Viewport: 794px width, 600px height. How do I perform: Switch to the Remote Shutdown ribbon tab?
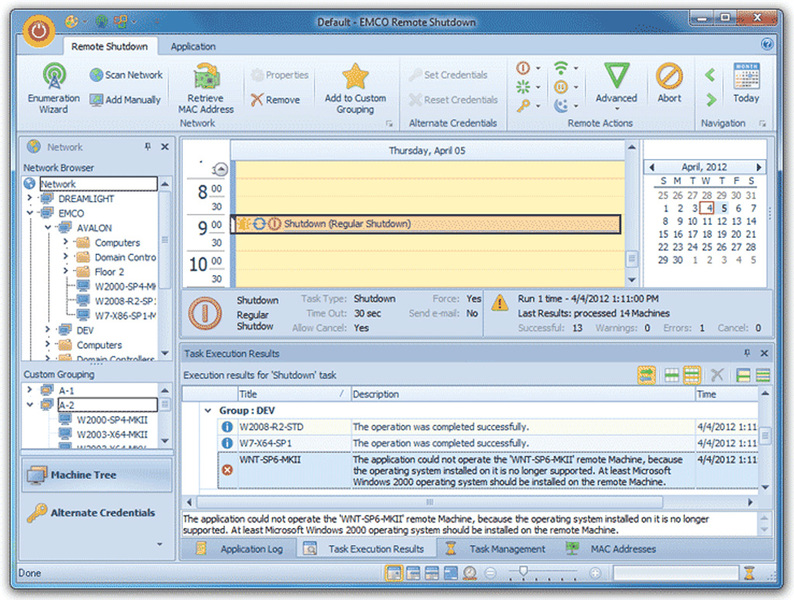coord(109,47)
